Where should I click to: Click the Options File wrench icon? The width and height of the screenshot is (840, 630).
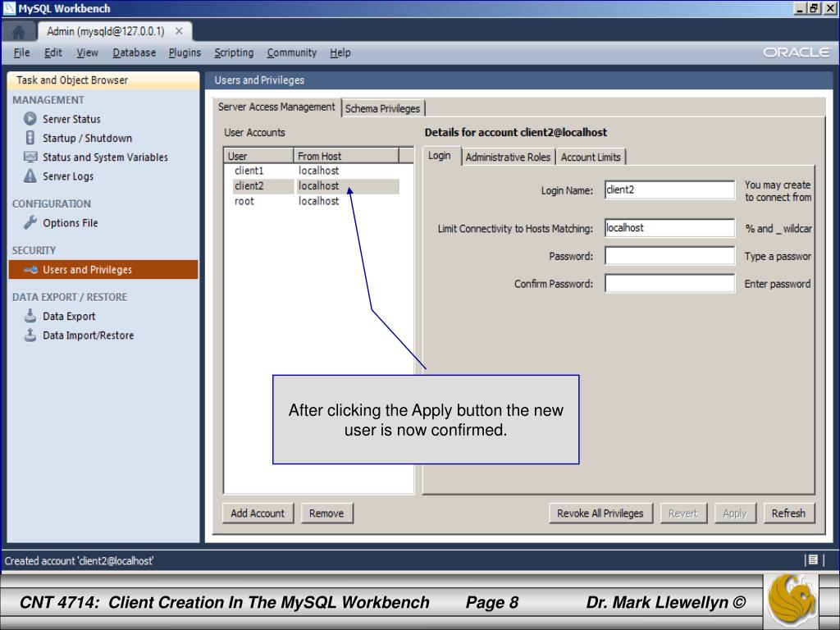pyautogui.click(x=30, y=222)
